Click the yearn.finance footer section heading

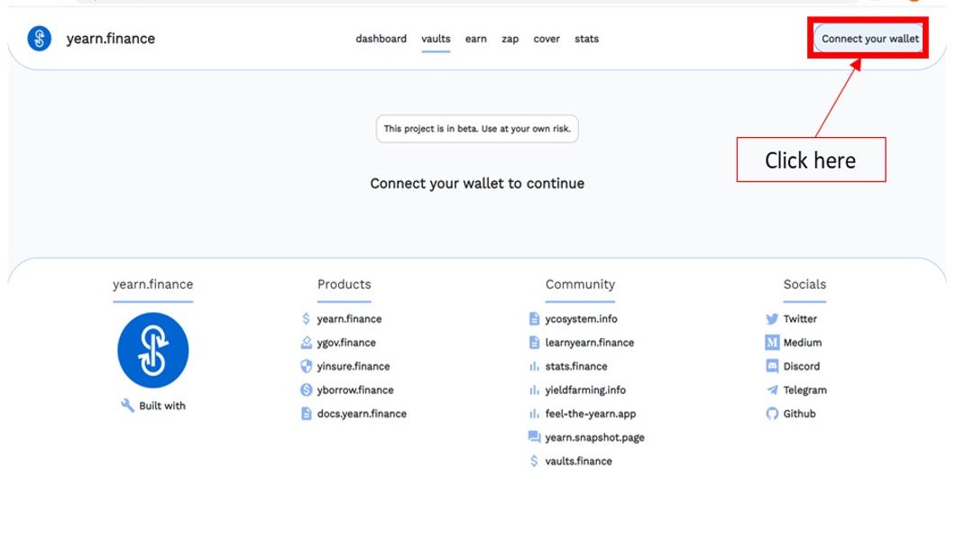pos(153,284)
